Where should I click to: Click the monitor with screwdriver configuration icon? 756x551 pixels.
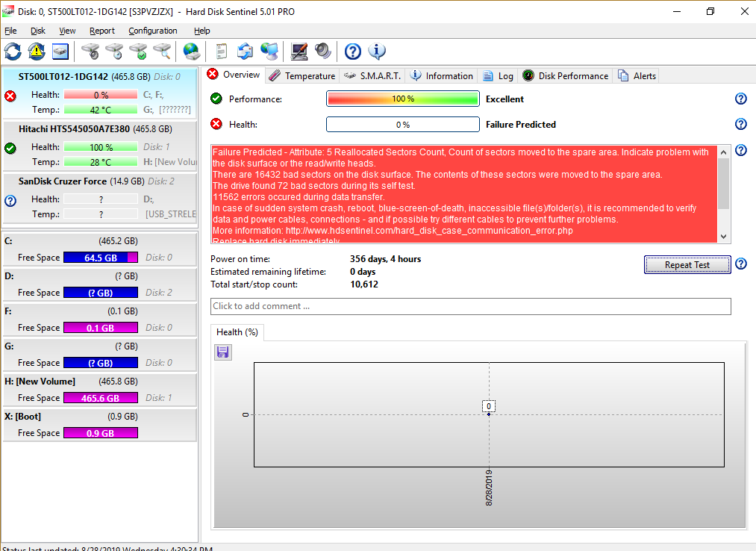[x=299, y=52]
